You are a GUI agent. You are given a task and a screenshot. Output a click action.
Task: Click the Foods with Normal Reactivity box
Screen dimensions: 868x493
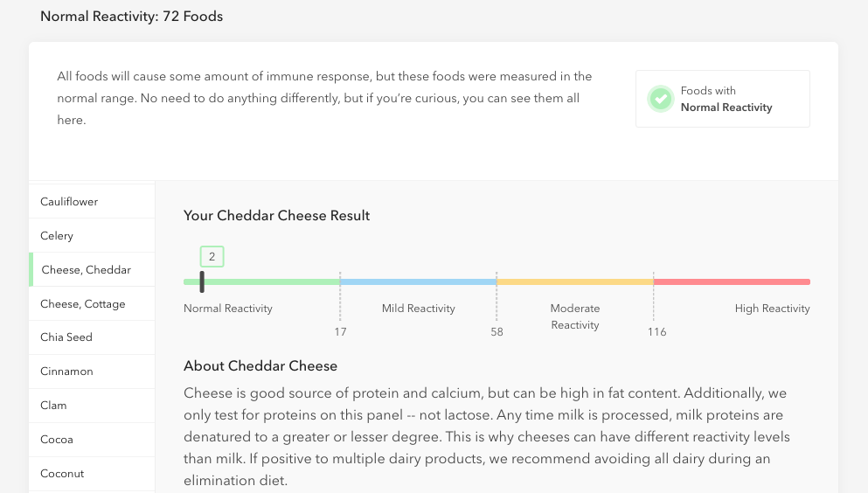(722, 99)
